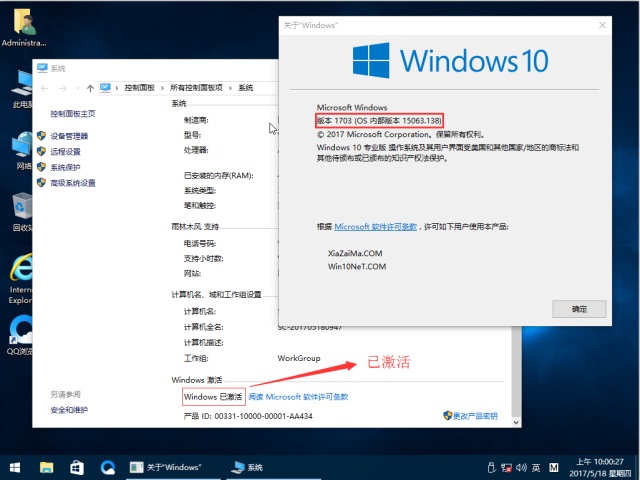
Task: Expand the recent locations dropdown arrow
Action: pyautogui.click(x=76, y=88)
